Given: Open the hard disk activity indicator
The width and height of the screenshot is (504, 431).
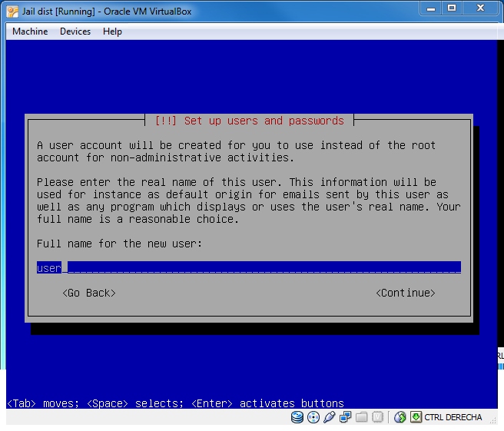Looking at the screenshot, I should pyautogui.click(x=297, y=417).
